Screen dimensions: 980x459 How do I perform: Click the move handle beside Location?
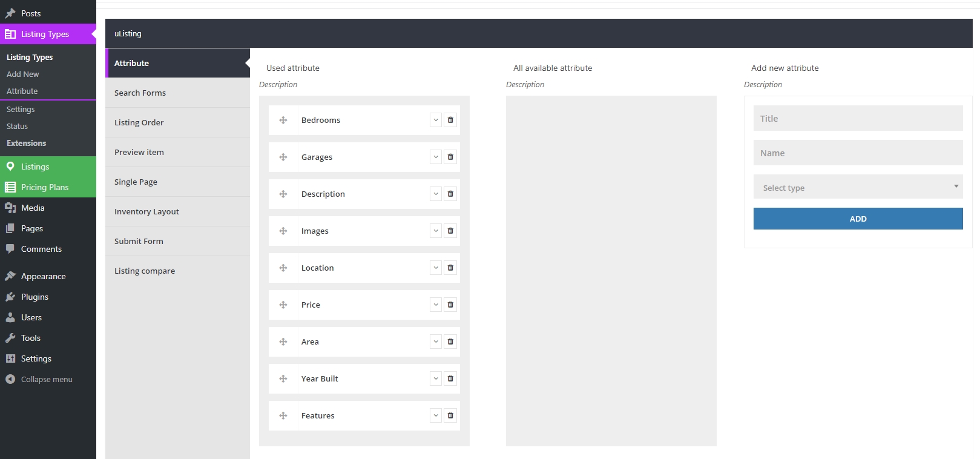pyautogui.click(x=283, y=268)
